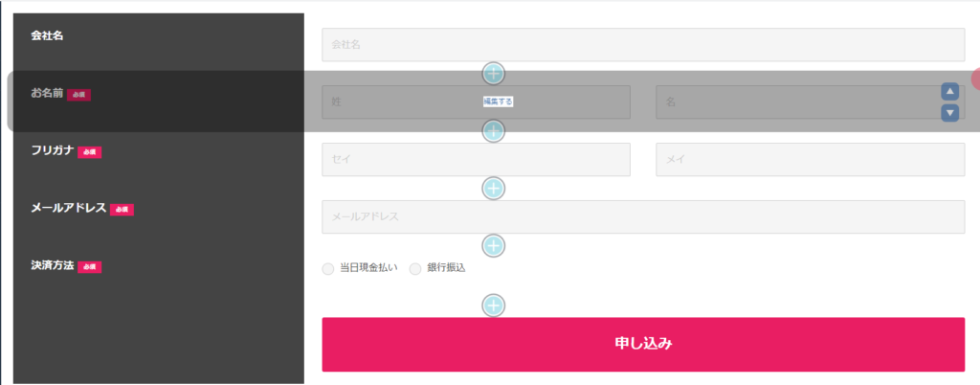Screen dimensions: 980x385
Task: Focus the メイ furigana input field
Action: point(811,159)
